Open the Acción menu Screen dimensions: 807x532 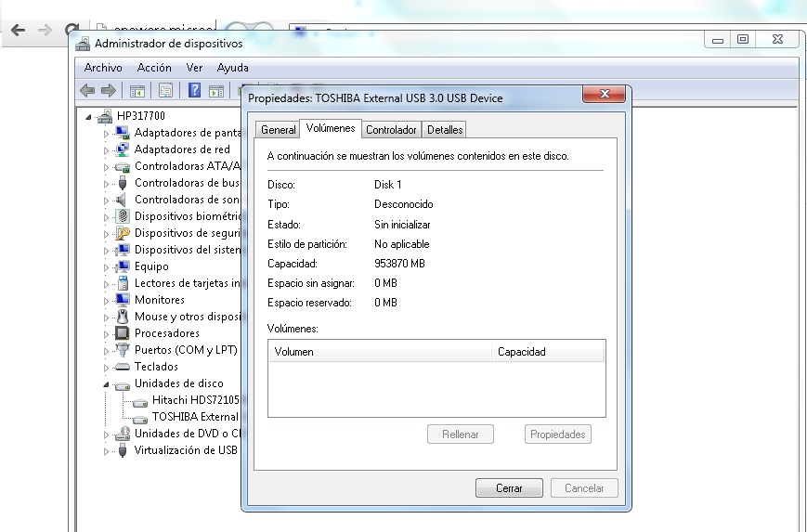click(154, 68)
